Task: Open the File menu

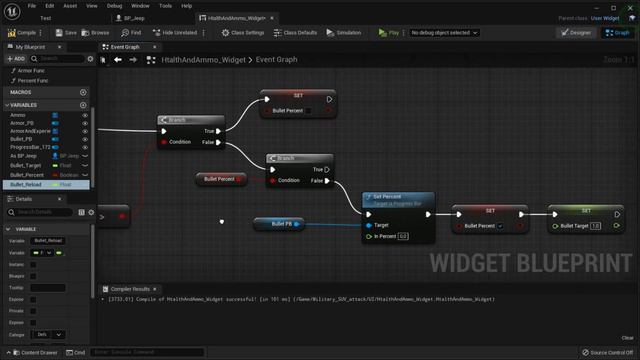Action: point(32,6)
